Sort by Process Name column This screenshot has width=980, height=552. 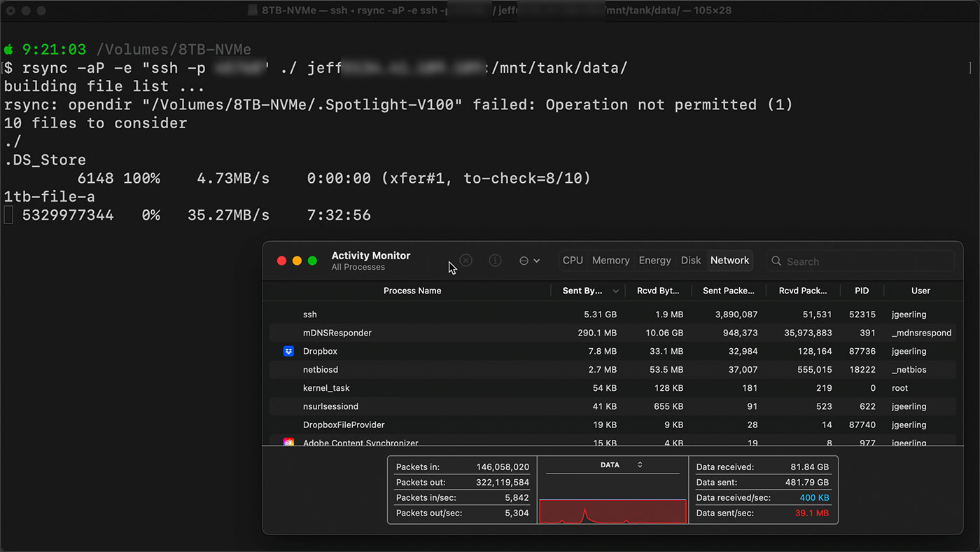pyautogui.click(x=412, y=291)
